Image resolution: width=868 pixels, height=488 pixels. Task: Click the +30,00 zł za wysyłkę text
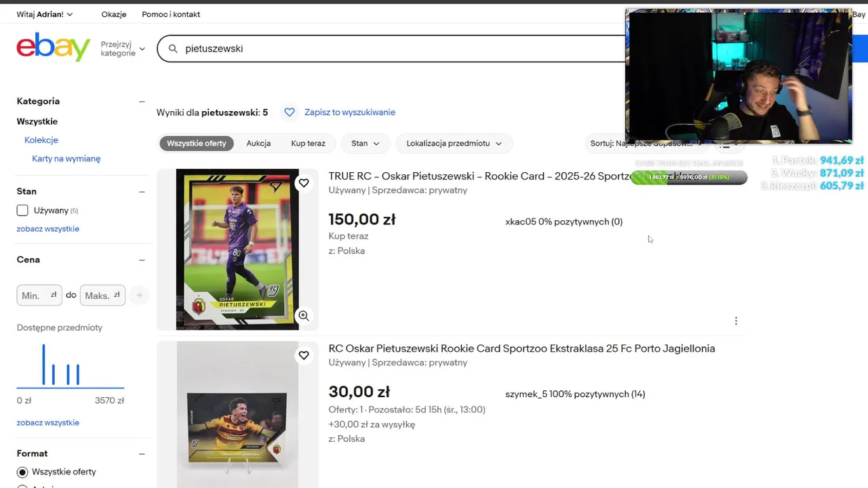372,425
